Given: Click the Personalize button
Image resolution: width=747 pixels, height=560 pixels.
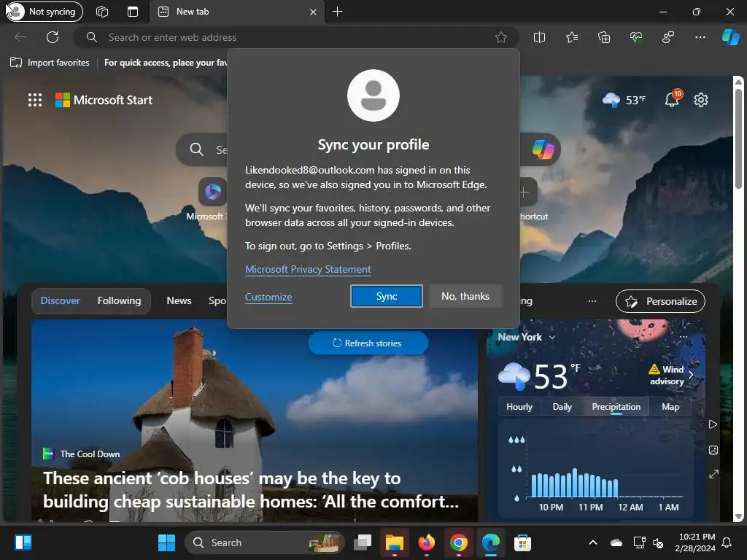Looking at the screenshot, I should pos(660,301).
